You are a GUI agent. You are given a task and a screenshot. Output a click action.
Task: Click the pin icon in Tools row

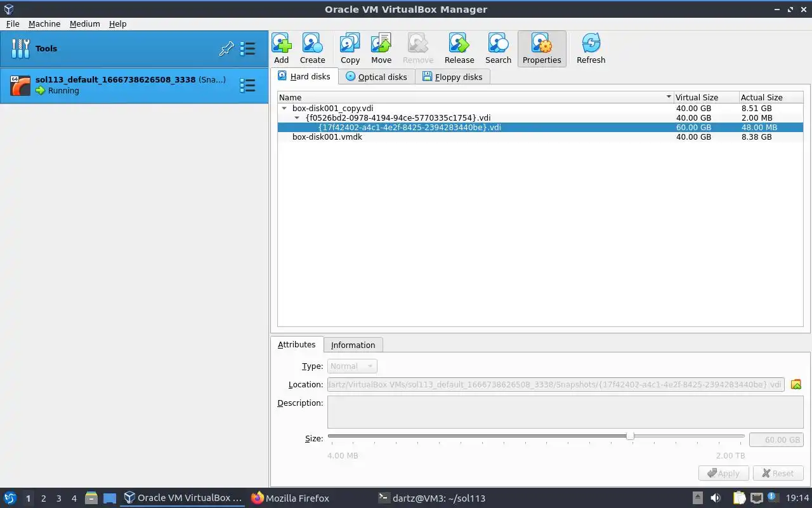pos(226,49)
